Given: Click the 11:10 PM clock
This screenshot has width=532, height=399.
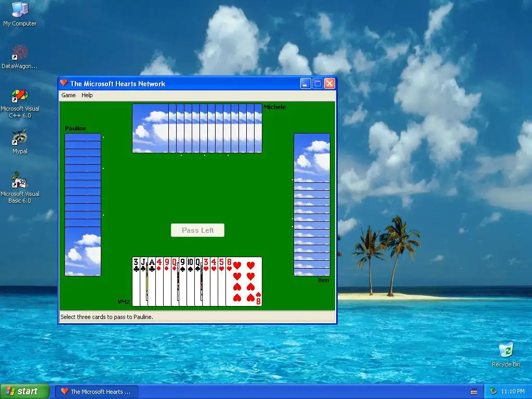Looking at the screenshot, I should [513, 392].
